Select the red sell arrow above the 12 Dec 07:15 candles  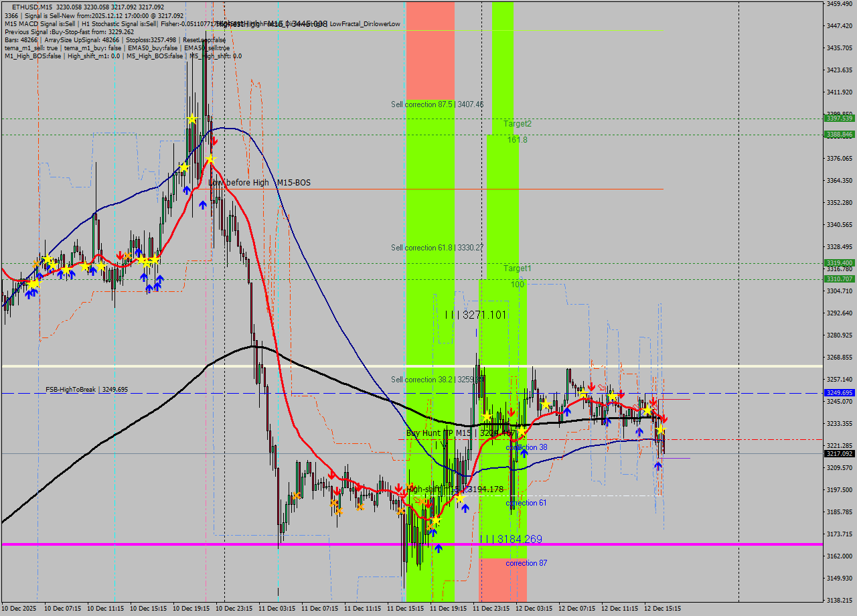[593, 387]
